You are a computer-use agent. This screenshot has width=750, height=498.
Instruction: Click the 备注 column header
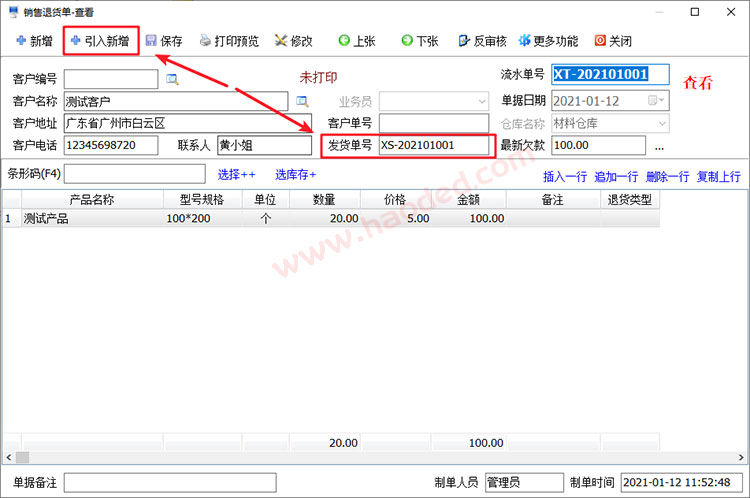(553, 199)
